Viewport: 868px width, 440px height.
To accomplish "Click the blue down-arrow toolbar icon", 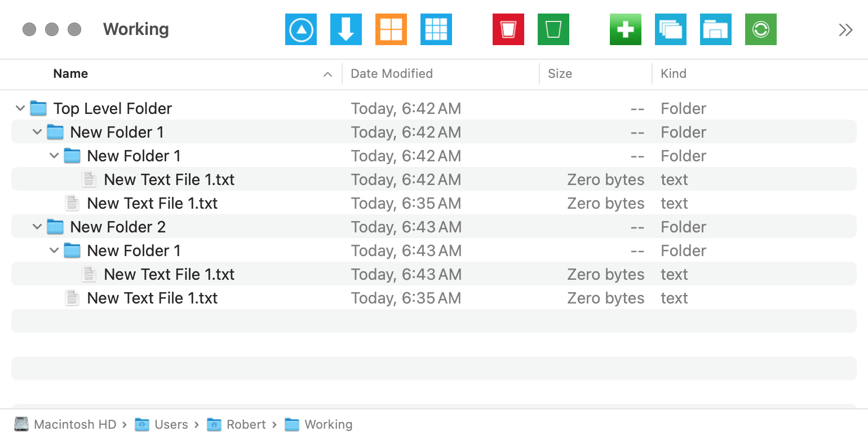I will pyautogui.click(x=346, y=29).
